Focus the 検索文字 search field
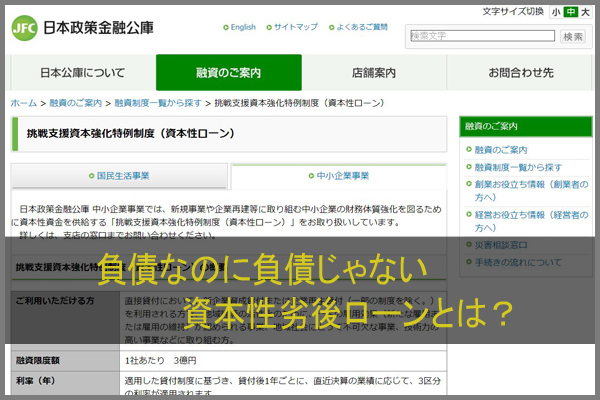This screenshot has height=400, width=600. [482, 36]
